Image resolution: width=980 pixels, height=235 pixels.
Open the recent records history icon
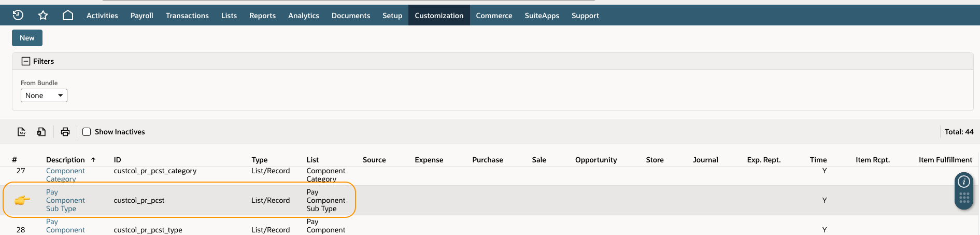pyautogui.click(x=18, y=15)
